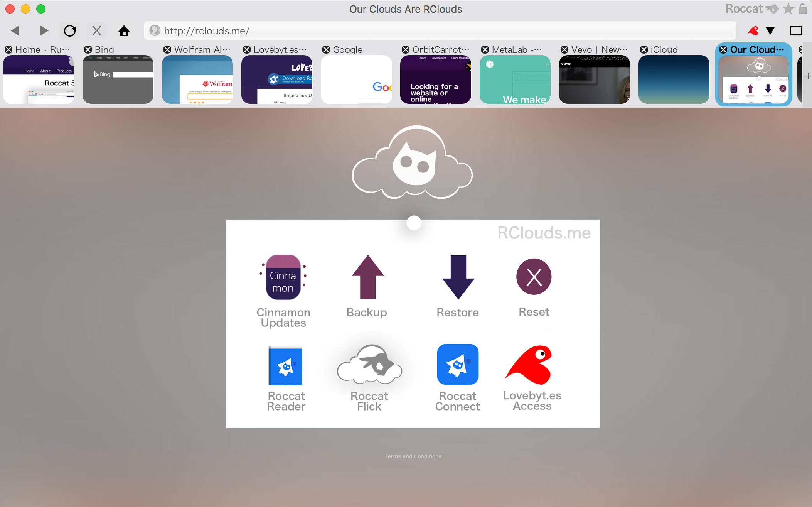Open the Roccat Flick cloud icon
Image resolution: width=812 pixels, height=507 pixels.
[369, 365]
